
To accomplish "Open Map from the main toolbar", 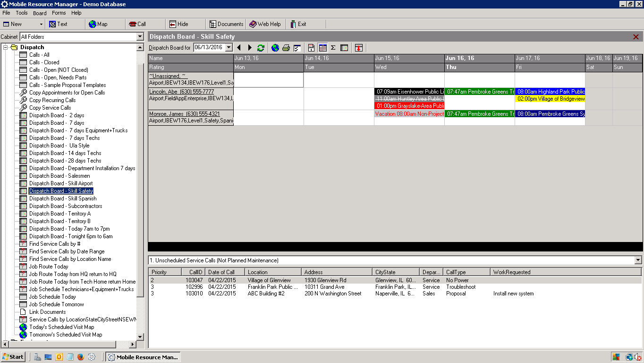I will click(x=98, y=24).
